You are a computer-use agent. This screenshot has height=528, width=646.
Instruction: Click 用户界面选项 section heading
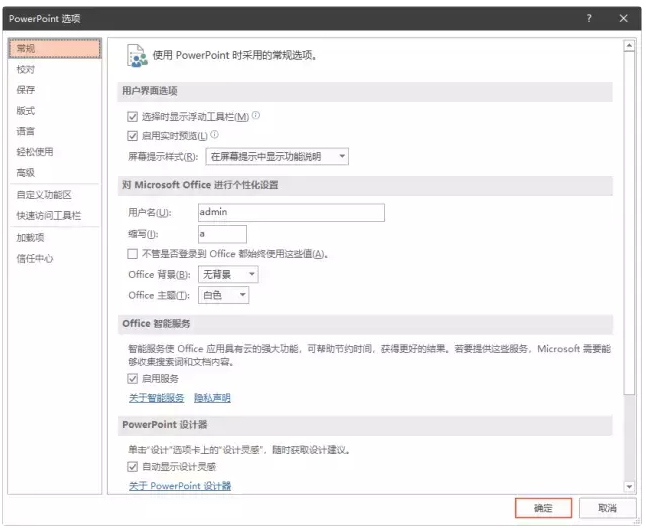[x=150, y=91]
